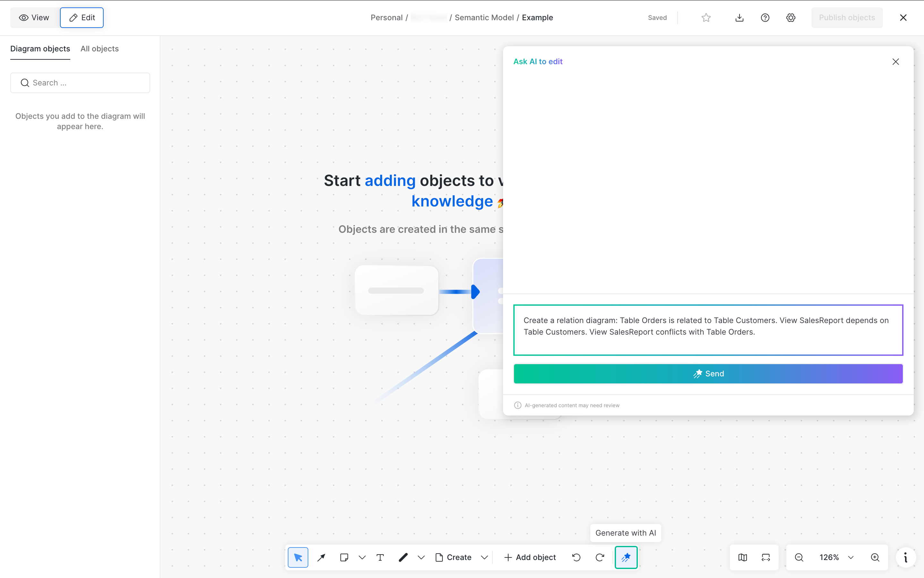The image size is (924, 578).
Task: Click Add object
Action: (x=530, y=557)
